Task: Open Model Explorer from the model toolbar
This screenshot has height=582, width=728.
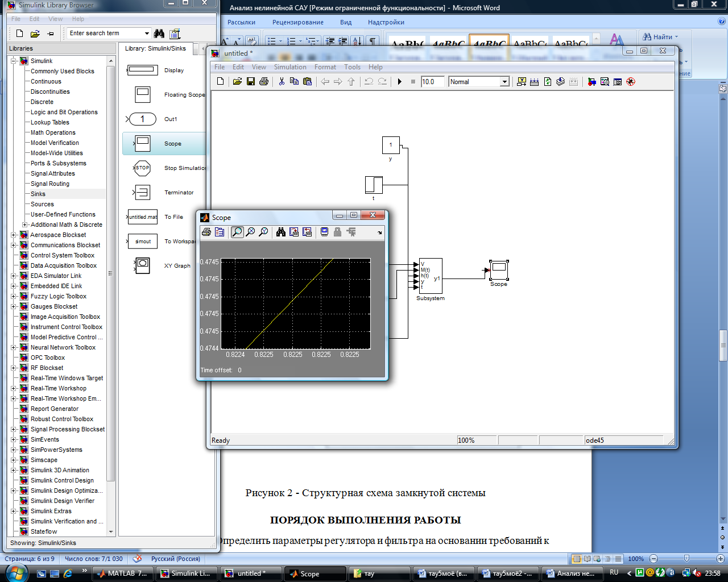Action: pos(605,82)
